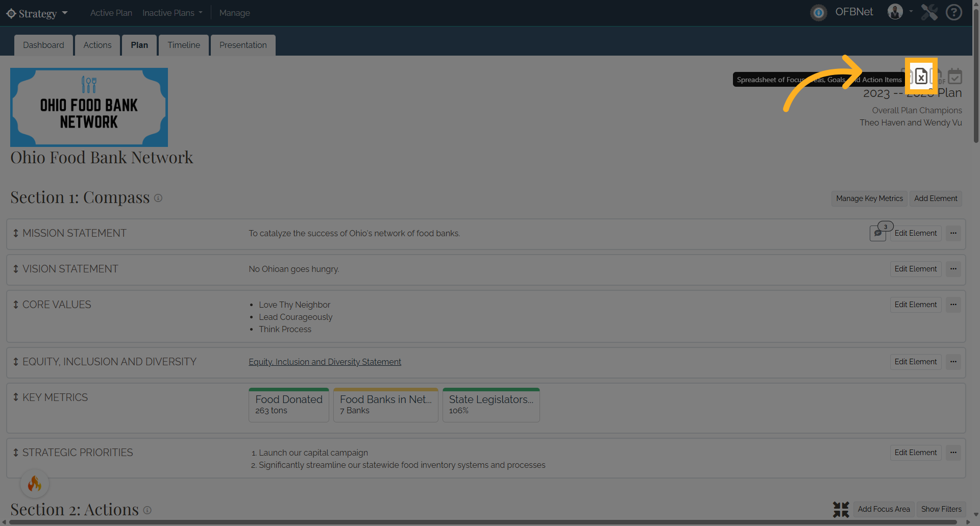The height and width of the screenshot is (526, 980).
Task: Click 'Think Process' core value
Action: click(x=285, y=329)
